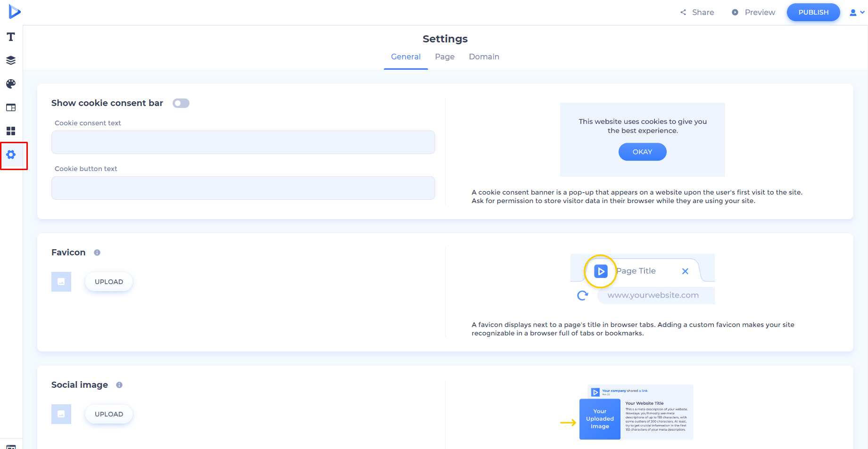This screenshot has width=868, height=449.
Task: Upload a custom favicon image
Action: [x=108, y=281]
